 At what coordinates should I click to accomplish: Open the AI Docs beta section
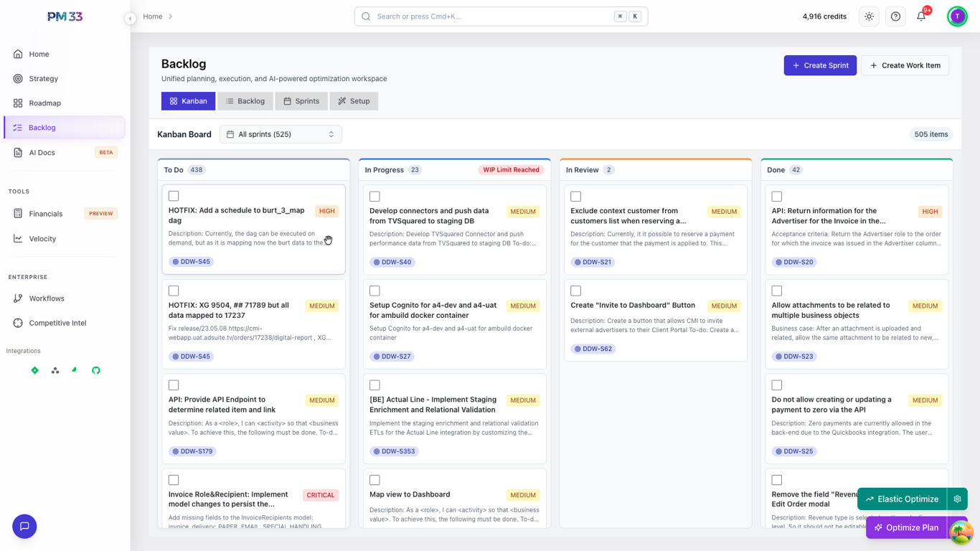[43, 152]
